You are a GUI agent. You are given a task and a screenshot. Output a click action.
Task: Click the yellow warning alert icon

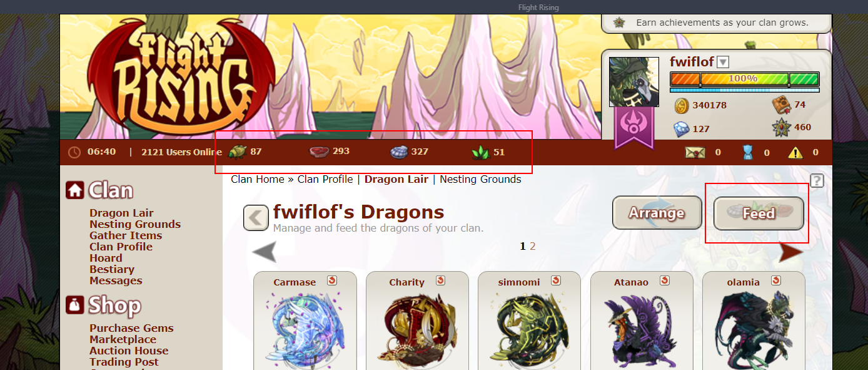[x=795, y=152]
